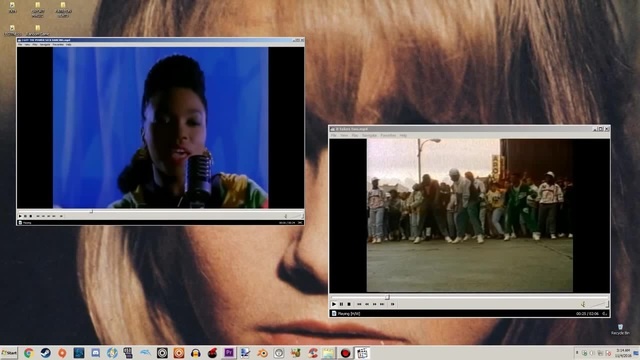
Task: Stop playback in the left video player
Action: [31, 216]
